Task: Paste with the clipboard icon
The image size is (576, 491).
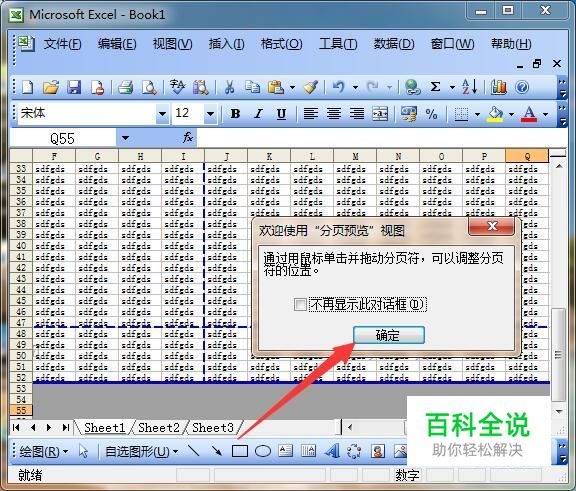Action: coord(276,87)
